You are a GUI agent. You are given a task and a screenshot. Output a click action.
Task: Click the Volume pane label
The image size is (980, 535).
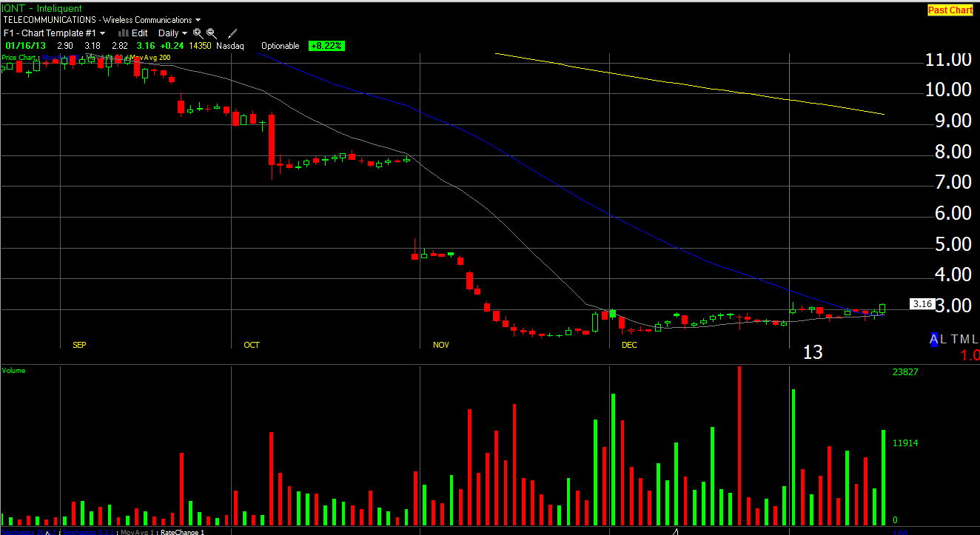click(13, 370)
